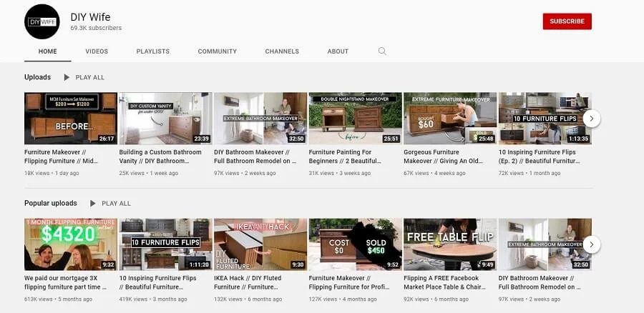The image size is (644, 313).
Task: Open the About tab
Action: point(338,51)
